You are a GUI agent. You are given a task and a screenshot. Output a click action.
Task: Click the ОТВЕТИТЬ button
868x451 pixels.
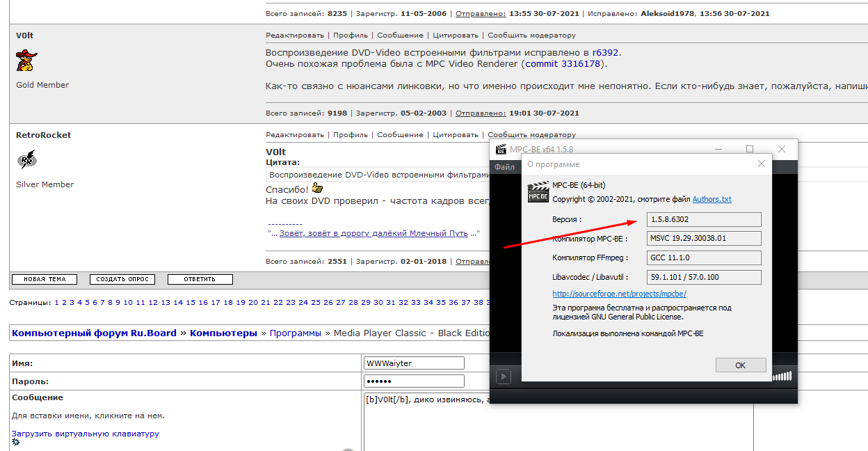pos(200,279)
